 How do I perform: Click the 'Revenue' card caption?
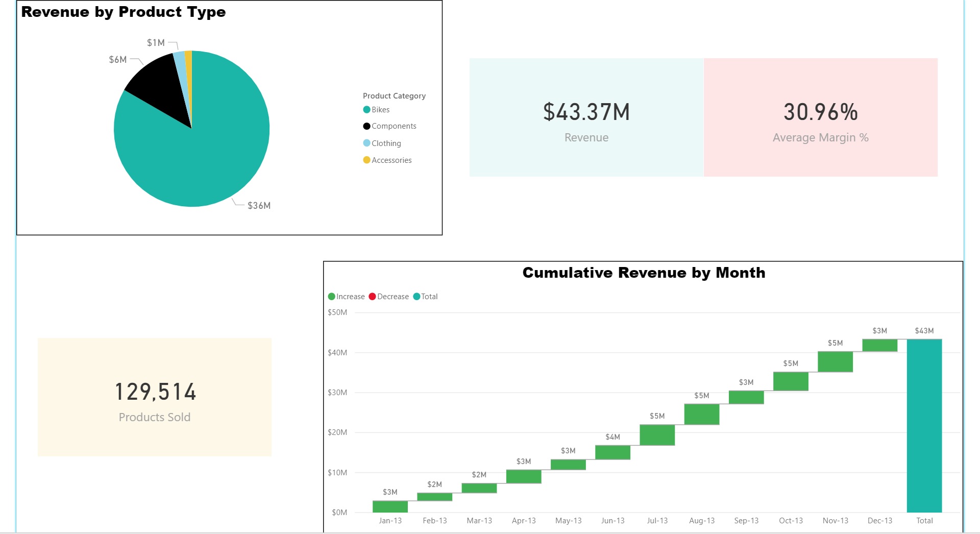[x=586, y=138]
